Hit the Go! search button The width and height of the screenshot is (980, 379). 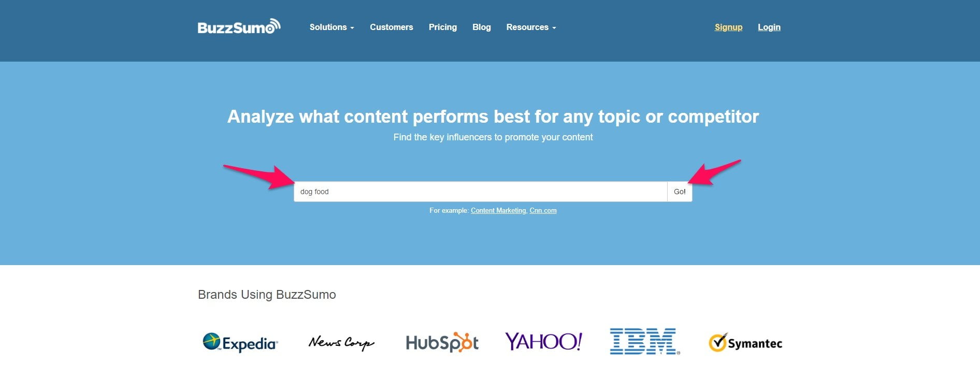coord(680,192)
